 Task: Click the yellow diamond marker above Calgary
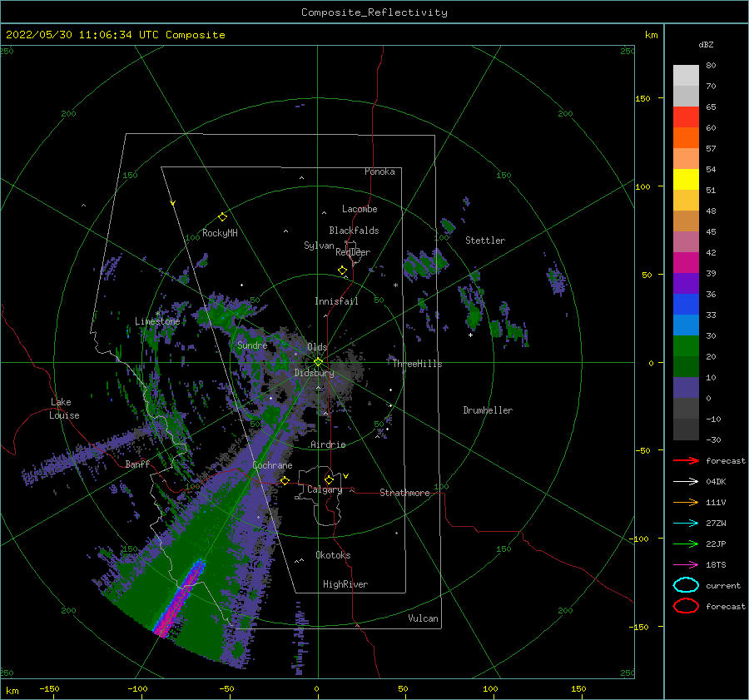click(329, 479)
